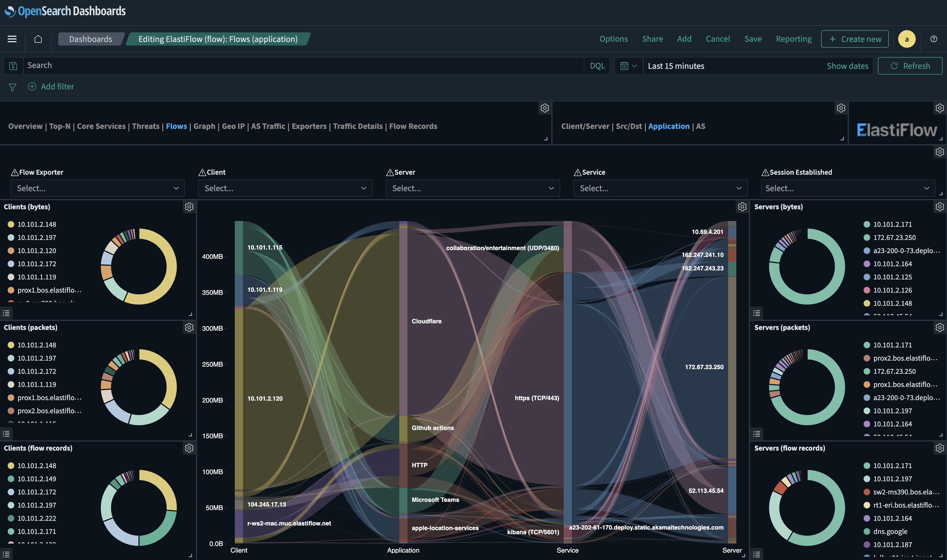Click the Search query input field
This screenshot has height=560, width=947.
pyautogui.click(x=303, y=66)
